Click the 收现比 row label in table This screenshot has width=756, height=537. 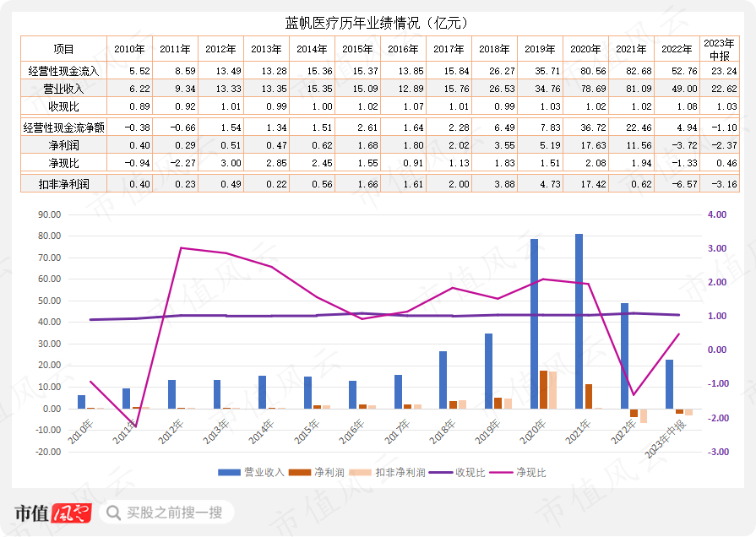click(63, 106)
